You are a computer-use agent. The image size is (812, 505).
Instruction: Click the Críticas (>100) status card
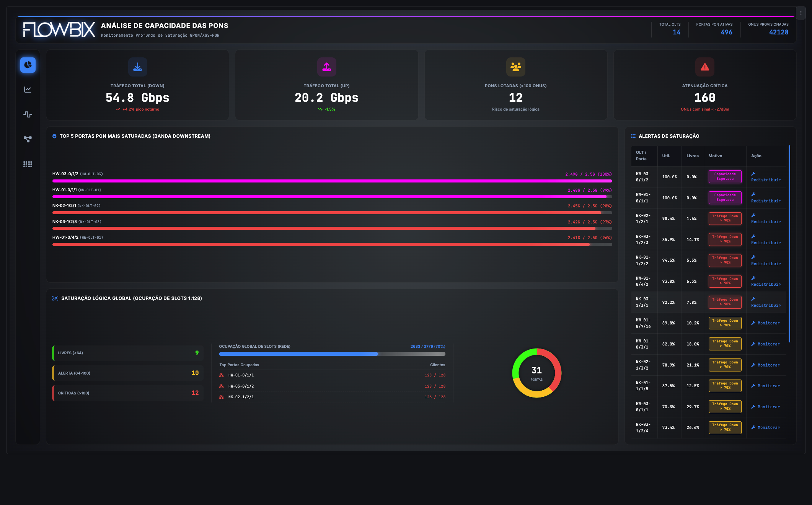click(128, 393)
